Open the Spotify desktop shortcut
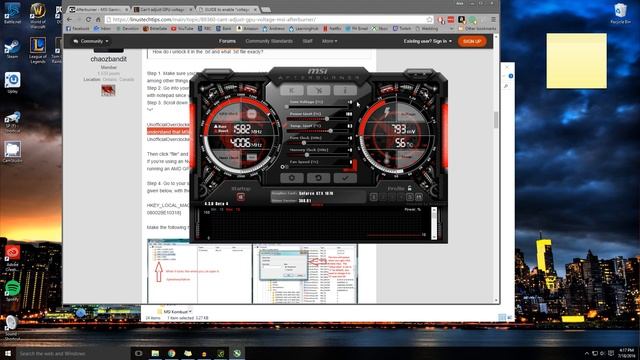The width and height of the screenshot is (640, 360). coord(12,291)
